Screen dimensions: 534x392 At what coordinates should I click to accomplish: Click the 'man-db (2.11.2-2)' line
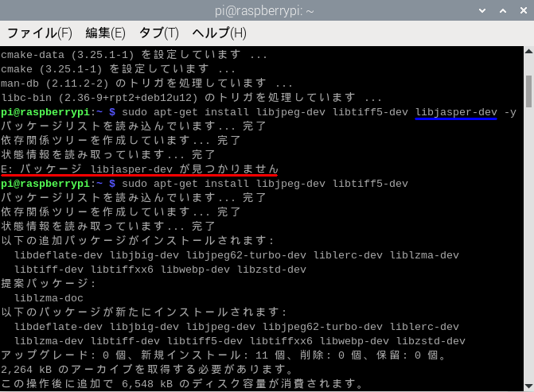tap(146, 83)
